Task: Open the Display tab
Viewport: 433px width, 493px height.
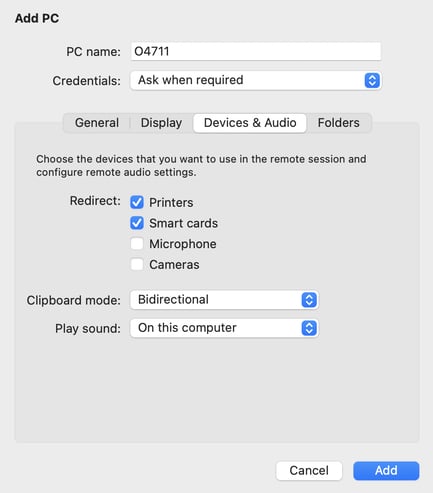Action: tap(161, 123)
